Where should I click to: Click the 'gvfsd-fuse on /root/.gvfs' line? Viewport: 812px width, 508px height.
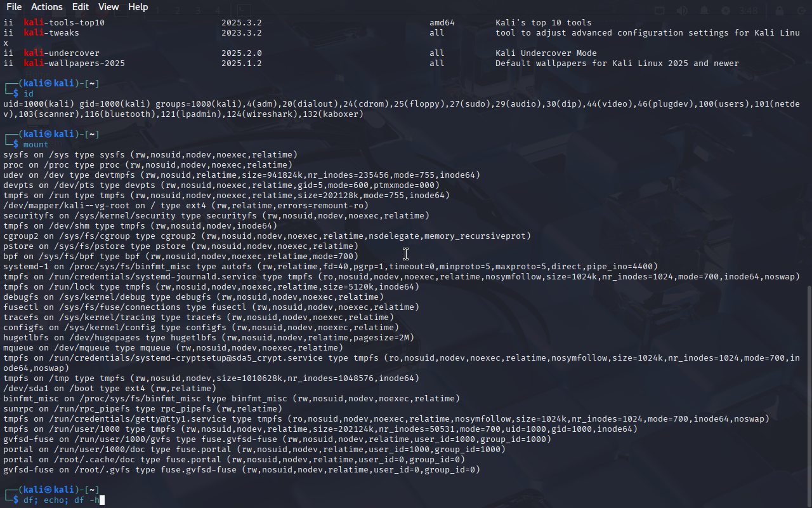[242, 470]
